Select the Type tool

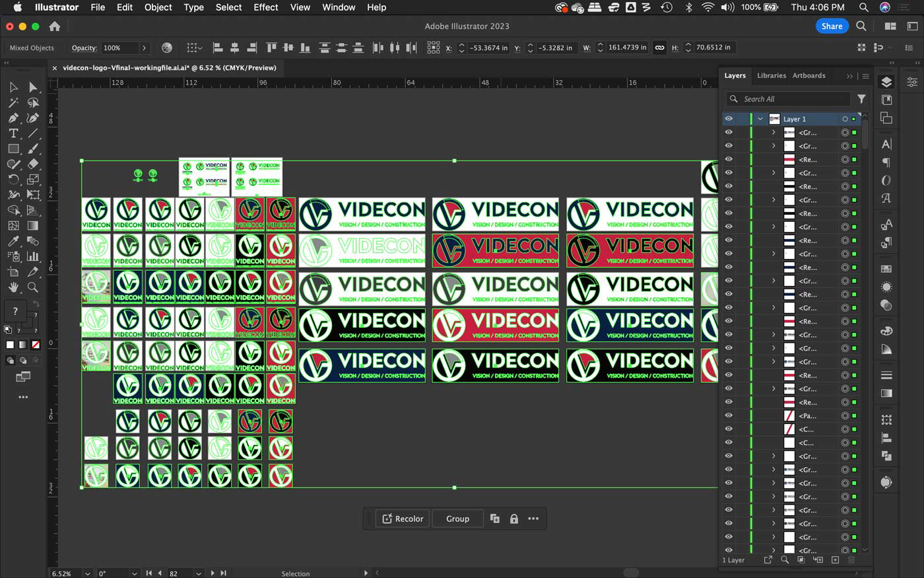[x=13, y=133]
